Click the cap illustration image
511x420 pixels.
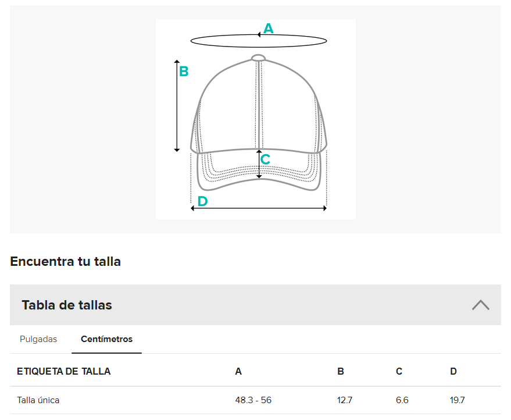click(x=256, y=119)
